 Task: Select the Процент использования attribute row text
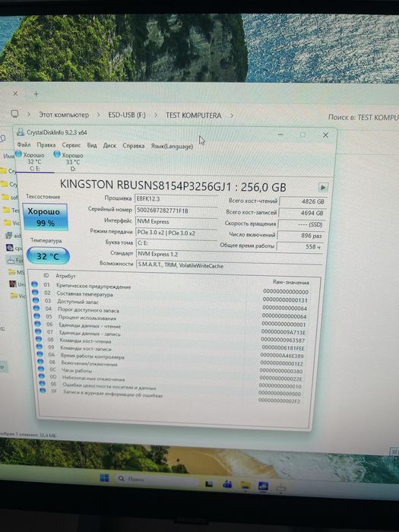[87, 318]
